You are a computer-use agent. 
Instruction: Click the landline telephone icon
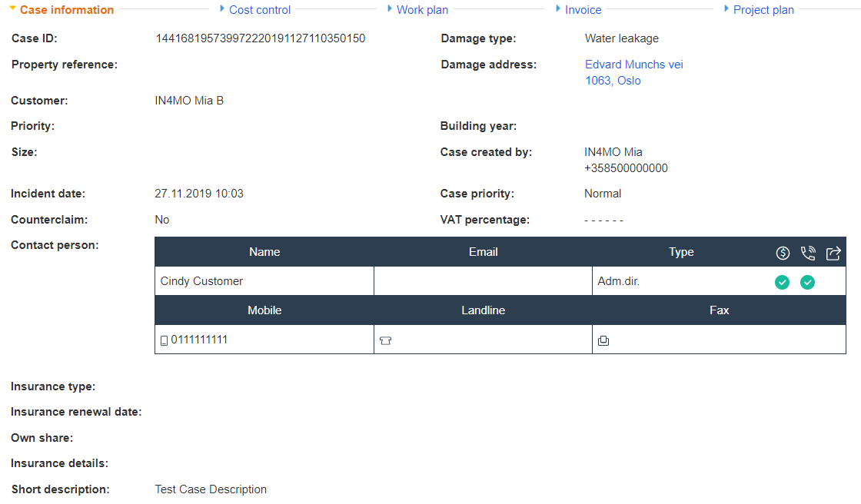coord(385,340)
